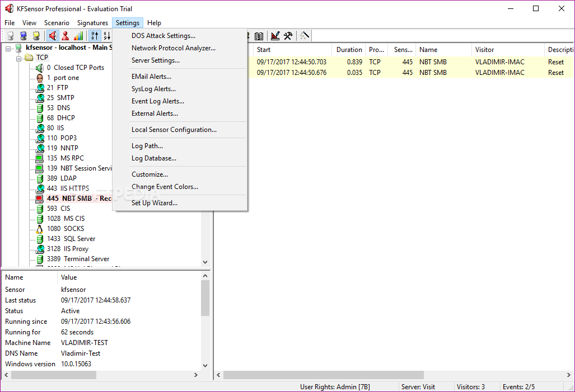575x392 pixels.
Task: Select SysLog Alerts... menu entry
Action: click(180, 89)
